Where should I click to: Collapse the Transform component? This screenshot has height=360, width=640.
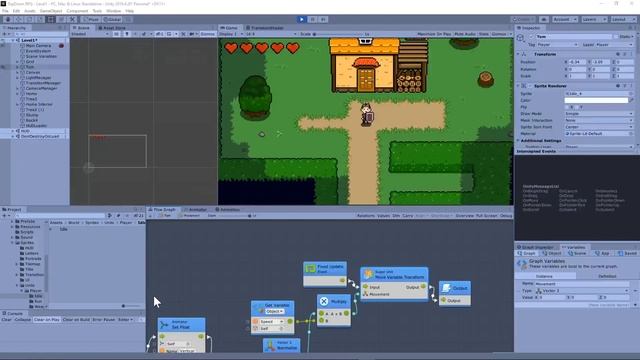coord(518,54)
